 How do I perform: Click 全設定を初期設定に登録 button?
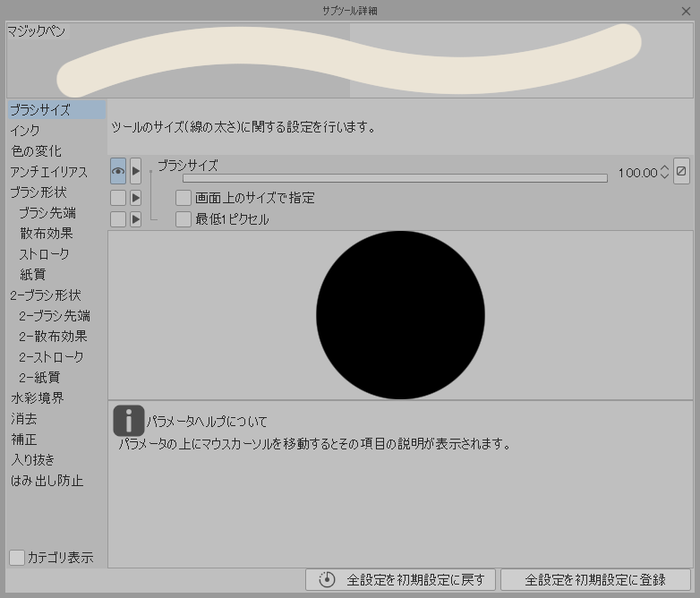point(595,580)
